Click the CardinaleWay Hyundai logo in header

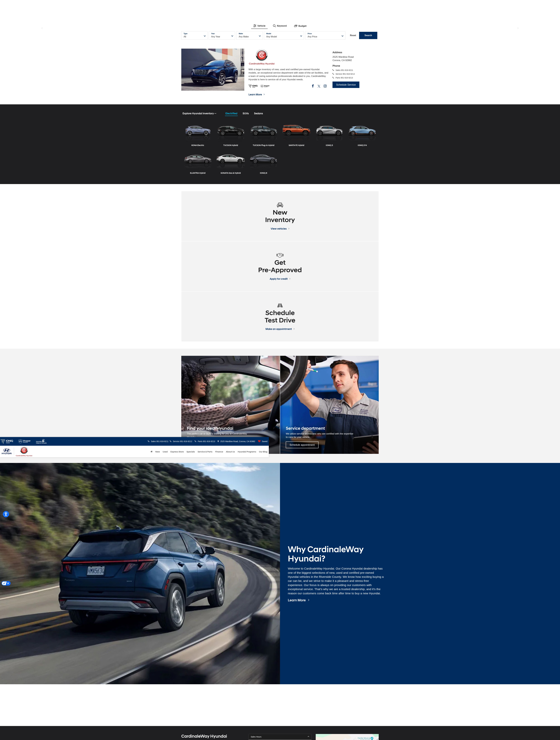(x=24, y=451)
